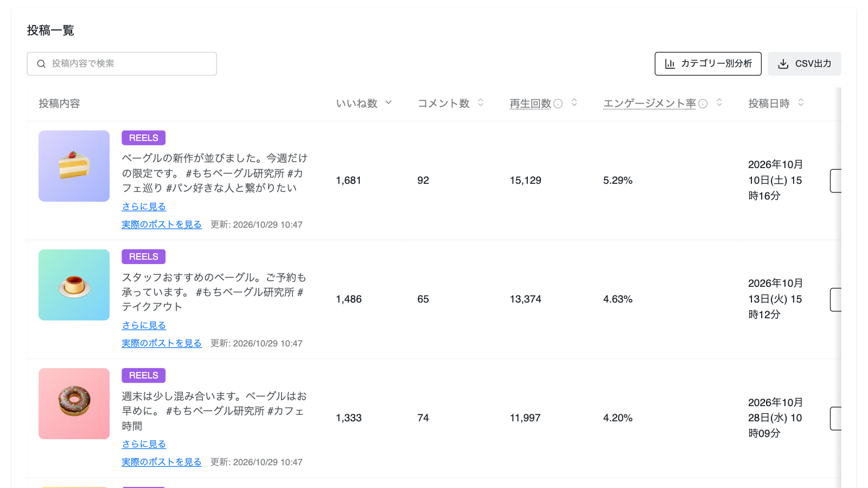868x488 pixels.
Task: Sort by いいね数 chevron
Action: tap(388, 102)
